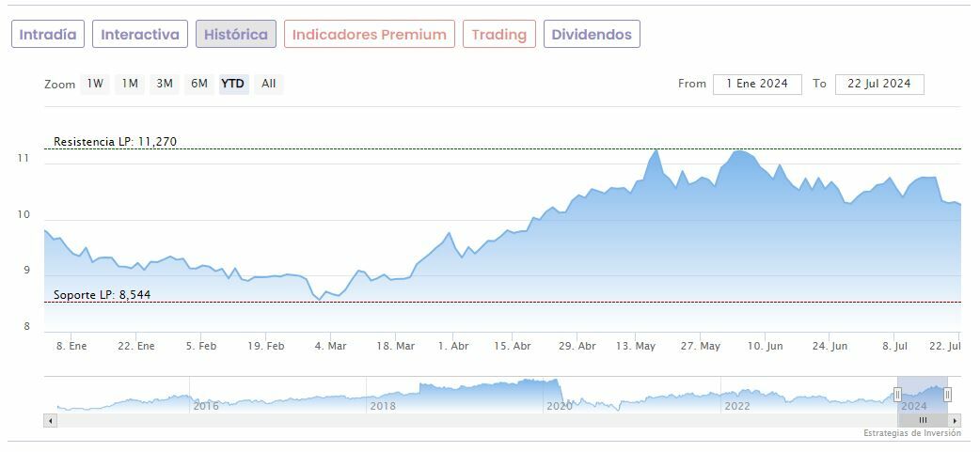This screenshot has height=452, width=980.
Task: Open the Intradía tab
Action: click(x=48, y=35)
